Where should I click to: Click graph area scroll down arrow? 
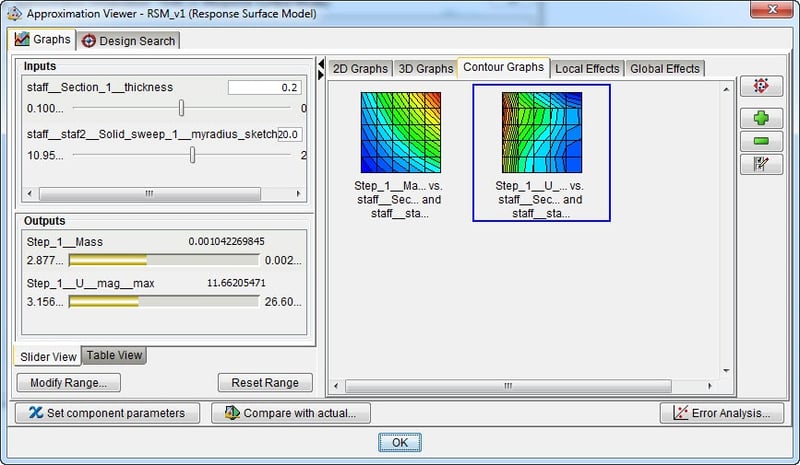(726, 371)
